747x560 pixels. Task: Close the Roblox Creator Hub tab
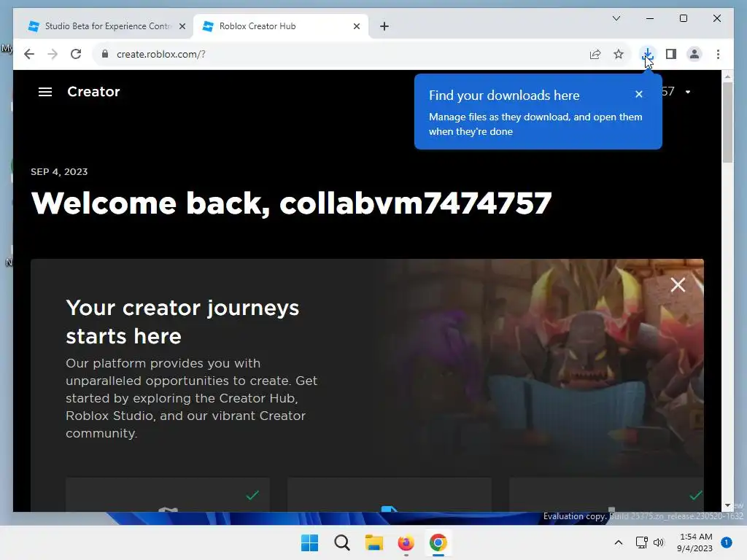coord(356,27)
